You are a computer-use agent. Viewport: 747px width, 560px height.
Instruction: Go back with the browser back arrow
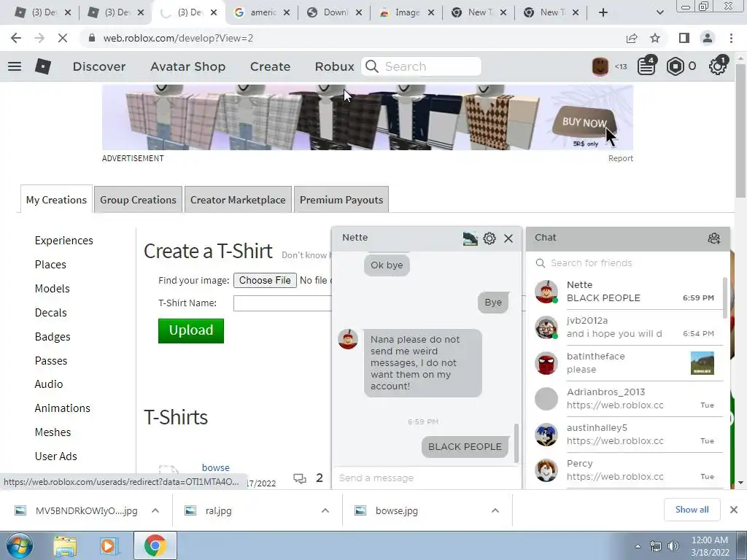tap(16, 38)
